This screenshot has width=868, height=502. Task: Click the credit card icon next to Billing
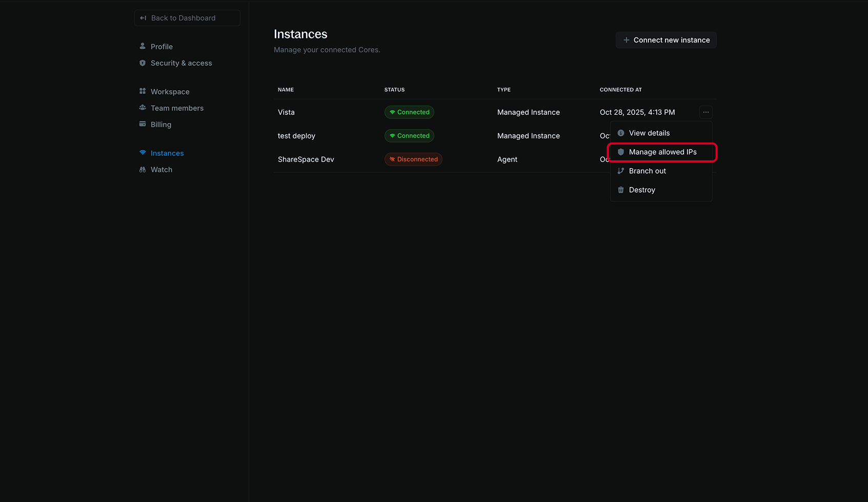[x=143, y=124]
